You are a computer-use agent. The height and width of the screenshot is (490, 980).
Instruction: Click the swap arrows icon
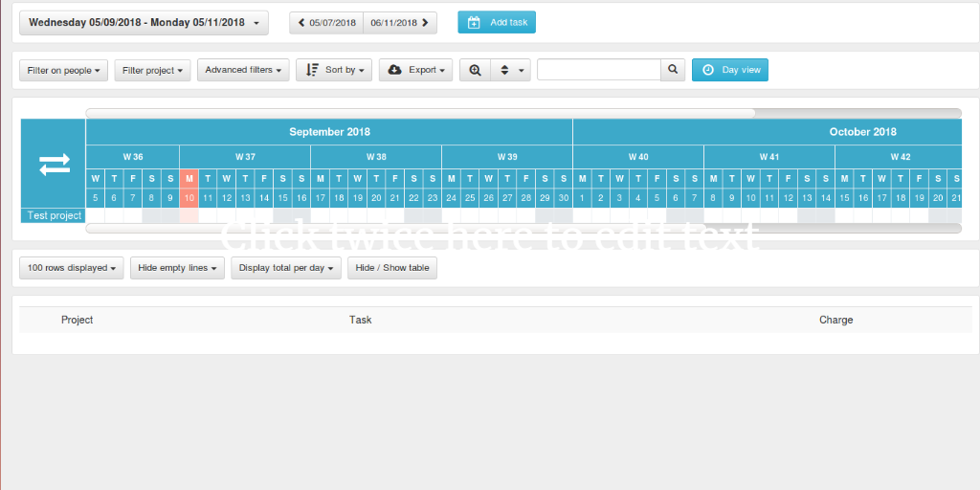click(54, 164)
